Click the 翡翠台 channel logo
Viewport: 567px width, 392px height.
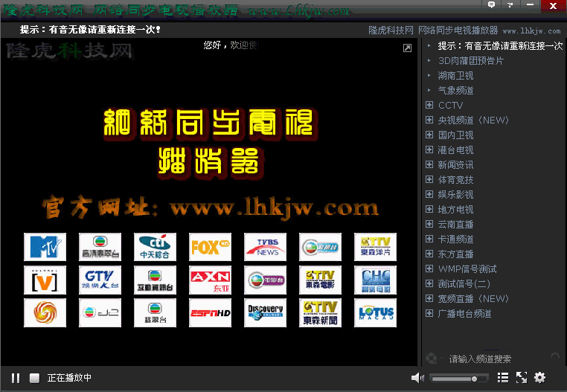coord(155,313)
